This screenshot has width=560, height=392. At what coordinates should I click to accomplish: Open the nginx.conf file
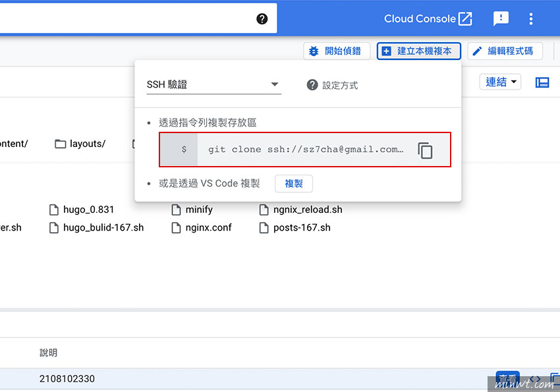point(208,227)
